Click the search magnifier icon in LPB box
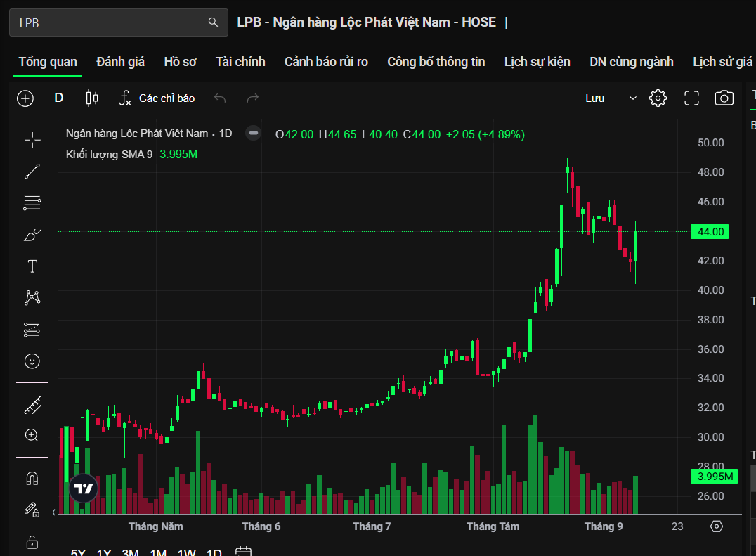This screenshot has width=756, height=556. click(x=213, y=22)
